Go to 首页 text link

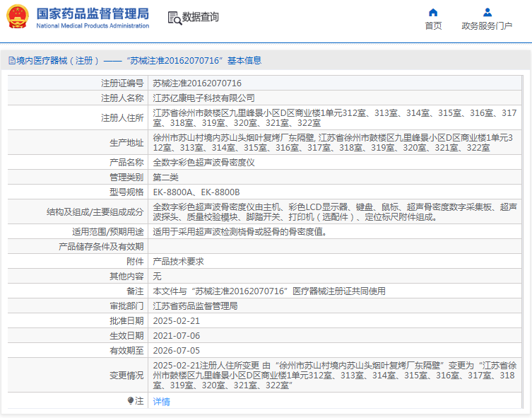(x=433, y=25)
